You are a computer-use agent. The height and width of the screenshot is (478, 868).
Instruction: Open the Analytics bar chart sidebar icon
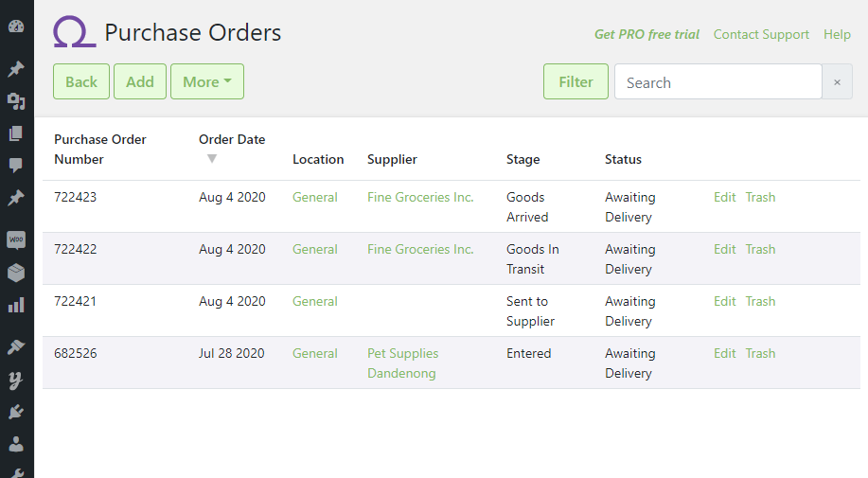(16, 305)
